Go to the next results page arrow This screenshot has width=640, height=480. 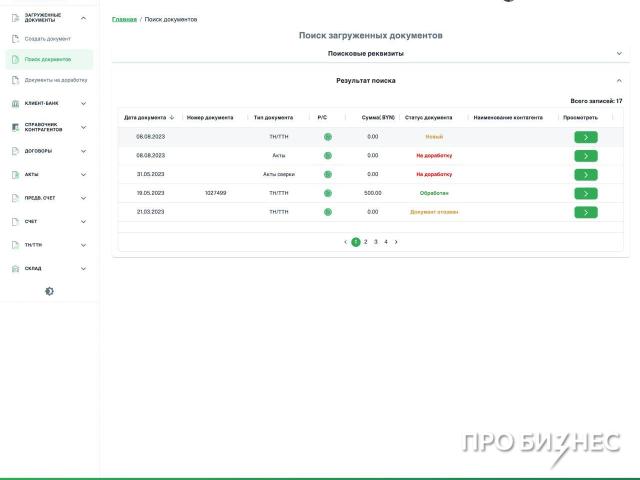click(x=396, y=242)
